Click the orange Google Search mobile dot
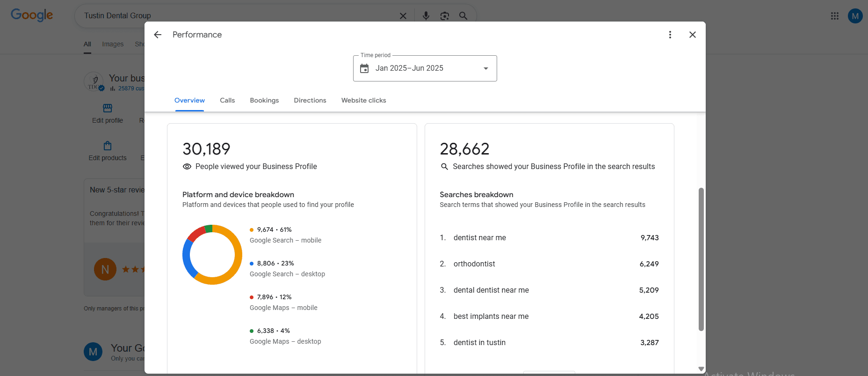The width and height of the screenshot is (868, 376). [252, 230]
